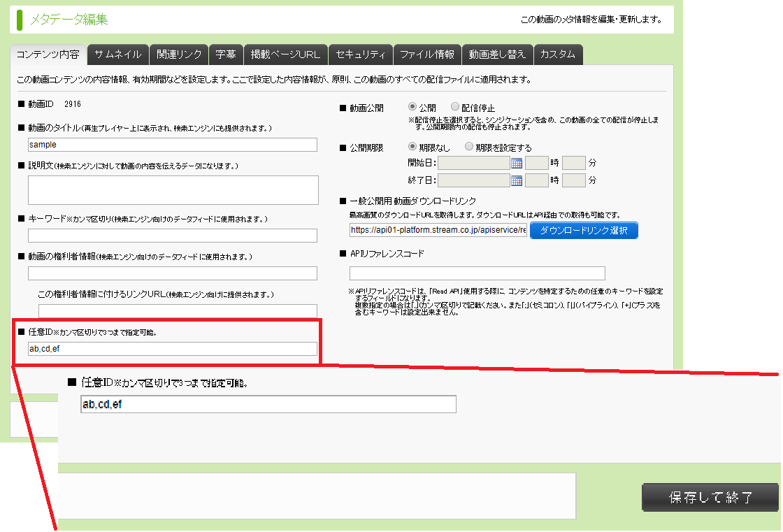Click the video ID value 2916
Viewport: 783px width, 532px height.
coord(73,104)
